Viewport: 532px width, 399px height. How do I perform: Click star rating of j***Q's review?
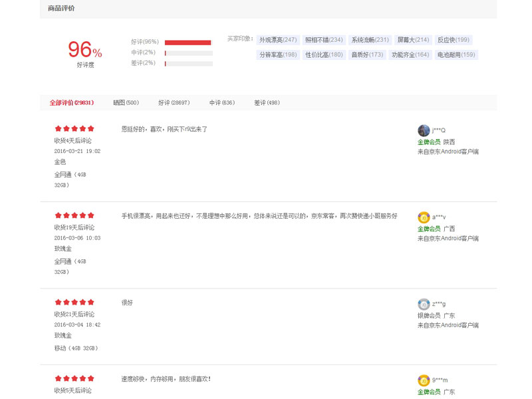tap(74, 128)
